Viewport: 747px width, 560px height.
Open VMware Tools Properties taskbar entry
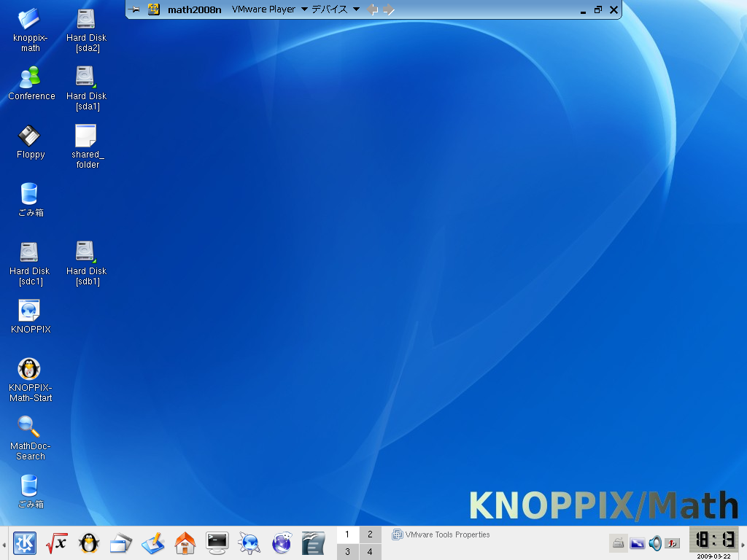click(x=441, y=534)
